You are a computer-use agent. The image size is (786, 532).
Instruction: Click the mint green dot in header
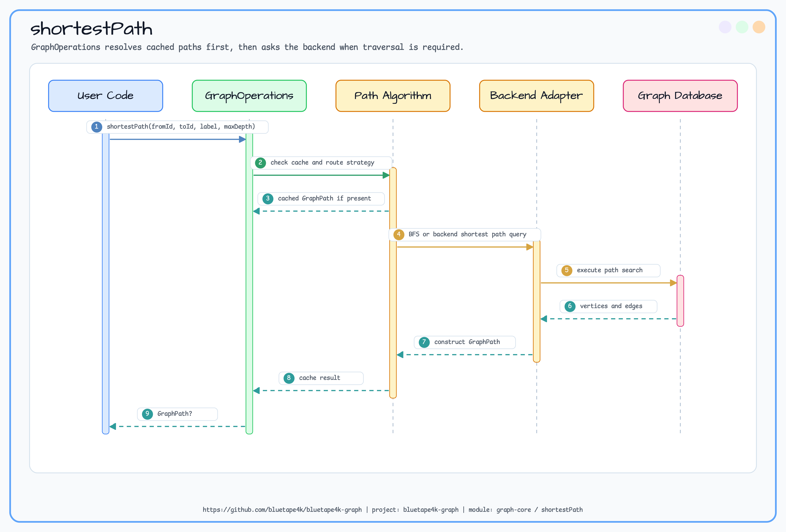742,27
